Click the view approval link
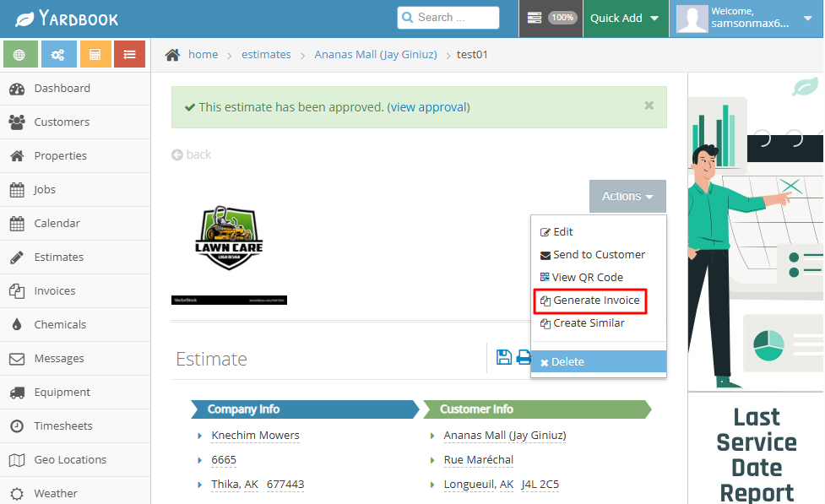825x504 pixels. [429, 107]
